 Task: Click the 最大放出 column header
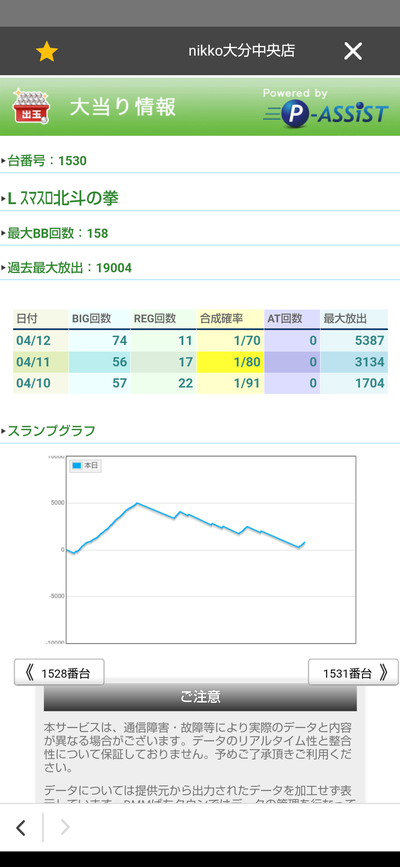pyautogui.click(x=354, y=319)
